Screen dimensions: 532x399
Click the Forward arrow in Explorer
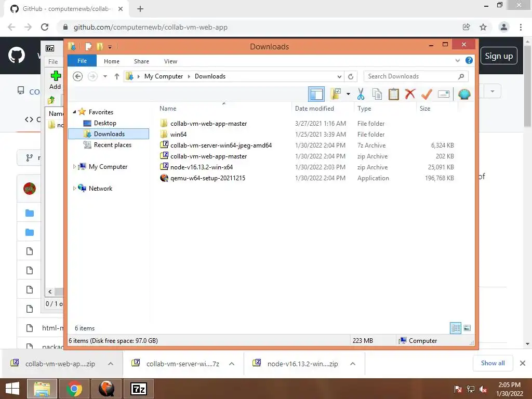[x=92, y=76]
